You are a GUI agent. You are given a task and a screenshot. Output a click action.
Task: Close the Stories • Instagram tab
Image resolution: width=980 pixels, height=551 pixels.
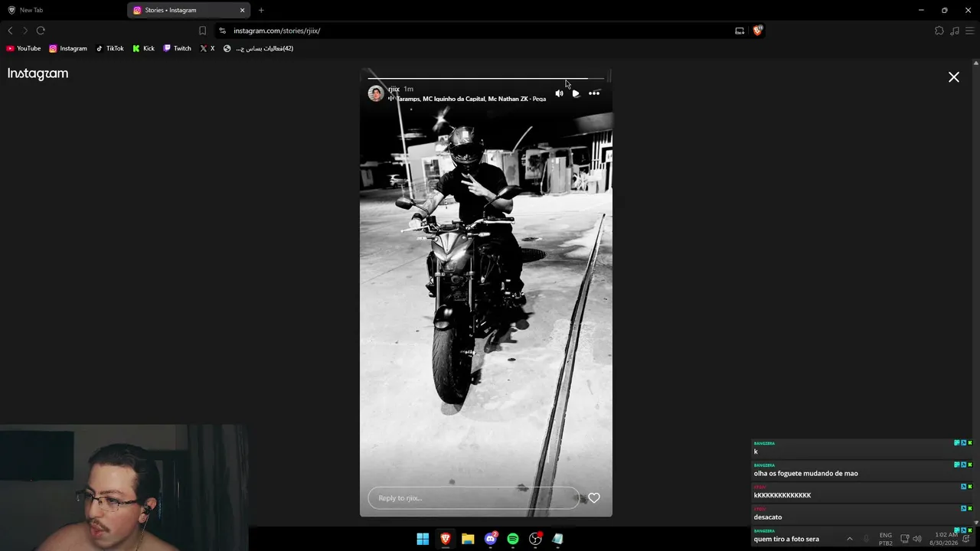[243, 10]
